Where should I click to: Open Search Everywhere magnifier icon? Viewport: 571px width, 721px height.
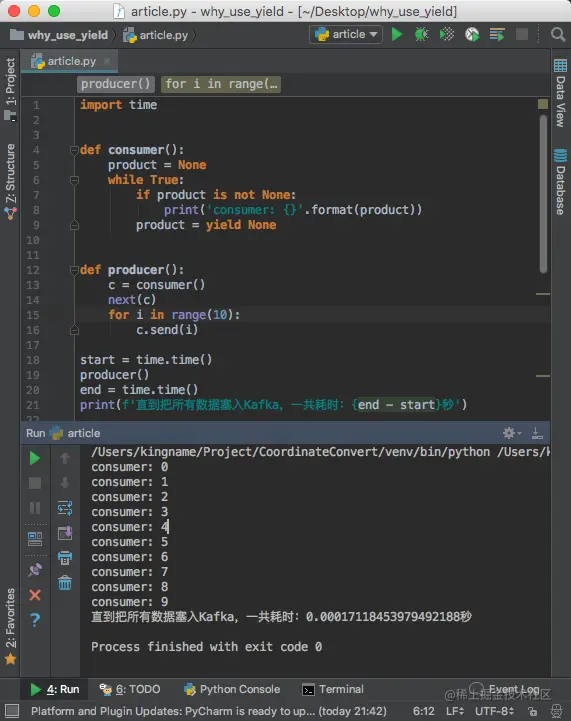pos(558,34)
